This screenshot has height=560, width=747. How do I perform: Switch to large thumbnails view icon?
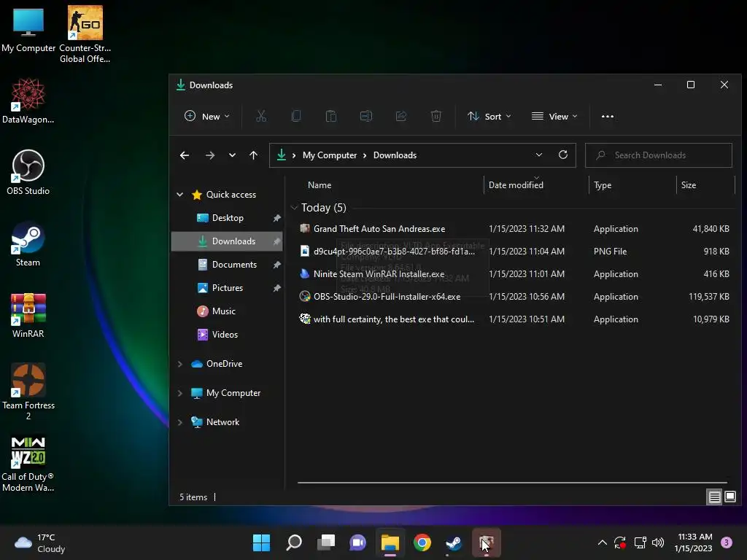[x=730, y=497]
